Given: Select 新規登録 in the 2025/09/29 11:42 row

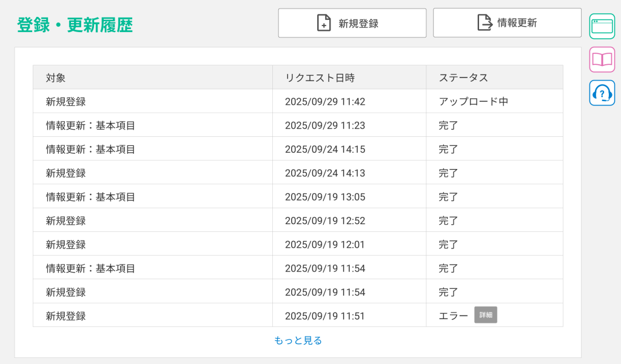Looking at the screenshot, I should tap(65, 102).
